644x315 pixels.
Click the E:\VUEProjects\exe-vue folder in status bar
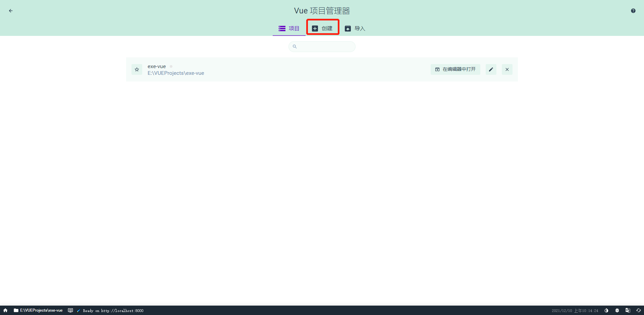coord(38,310)
